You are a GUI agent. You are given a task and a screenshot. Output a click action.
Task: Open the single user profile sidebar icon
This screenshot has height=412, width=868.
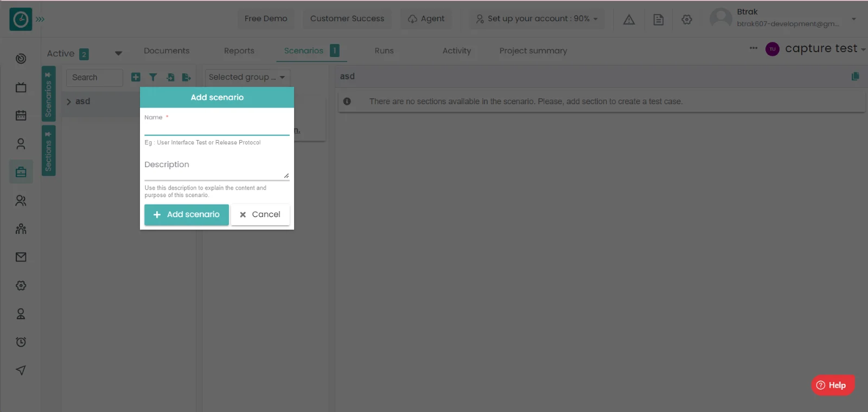(x=21, y=144)
